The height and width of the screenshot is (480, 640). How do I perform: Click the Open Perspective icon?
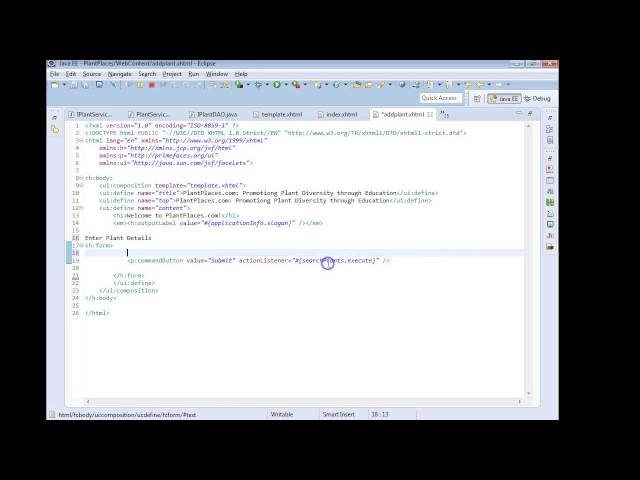pyautogui.click(x=477, y=99)
